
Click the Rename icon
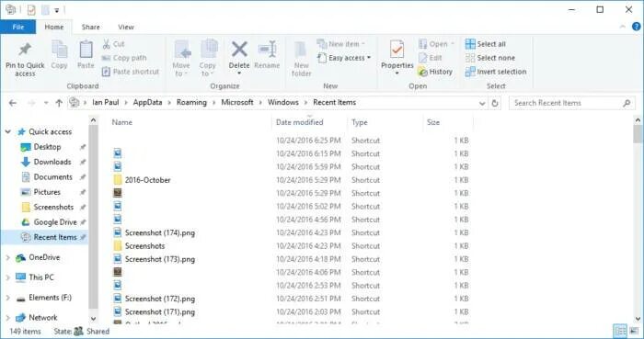click(x=267, y=50)
